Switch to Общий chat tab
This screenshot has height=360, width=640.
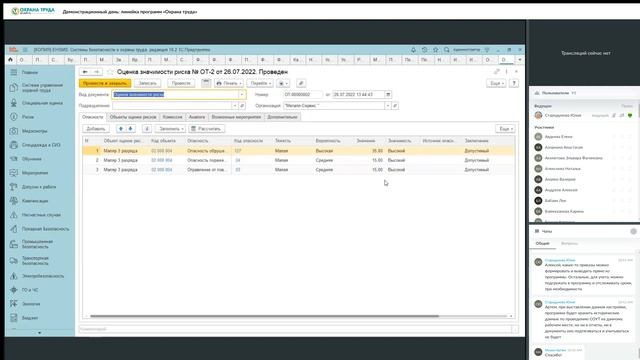pos(542,244)
